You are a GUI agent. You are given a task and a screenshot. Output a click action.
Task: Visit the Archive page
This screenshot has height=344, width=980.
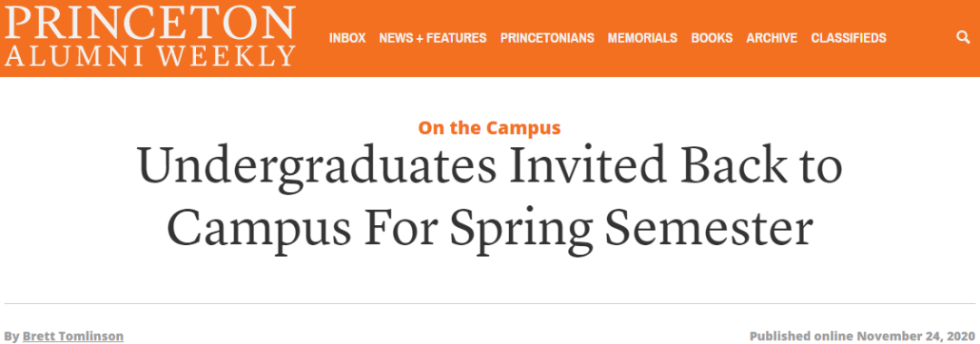(772, 38)
